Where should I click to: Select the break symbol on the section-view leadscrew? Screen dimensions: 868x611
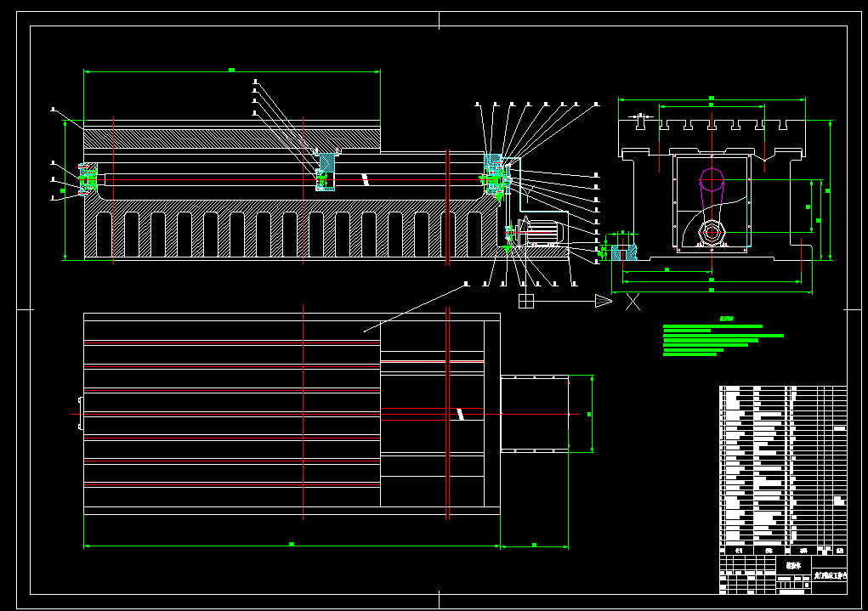tap(365, 179)
